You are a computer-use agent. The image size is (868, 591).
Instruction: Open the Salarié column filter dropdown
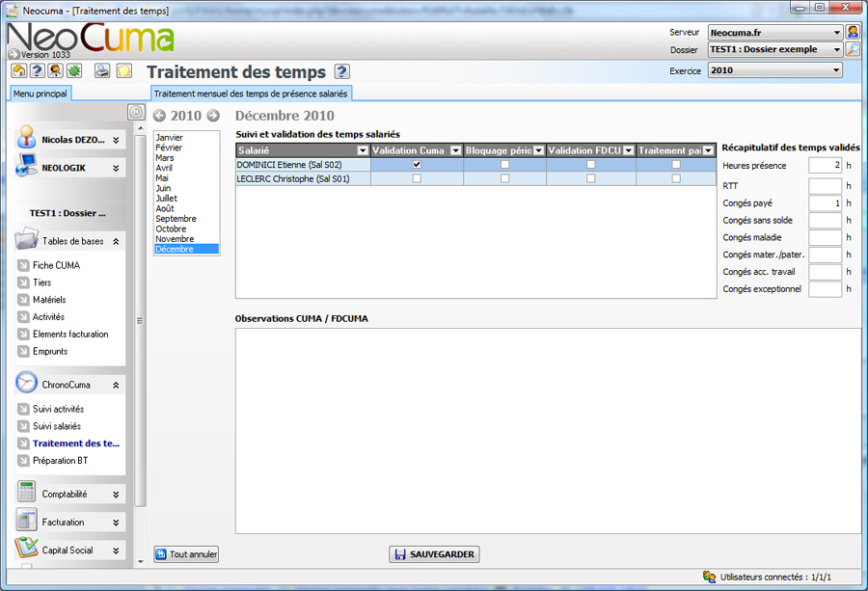363,150
